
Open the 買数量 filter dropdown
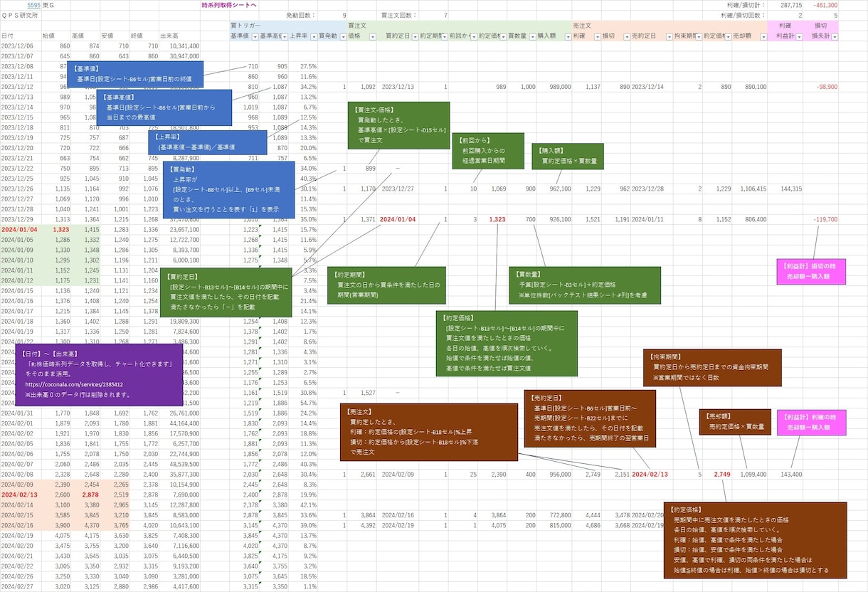click(x=531, y=36)
